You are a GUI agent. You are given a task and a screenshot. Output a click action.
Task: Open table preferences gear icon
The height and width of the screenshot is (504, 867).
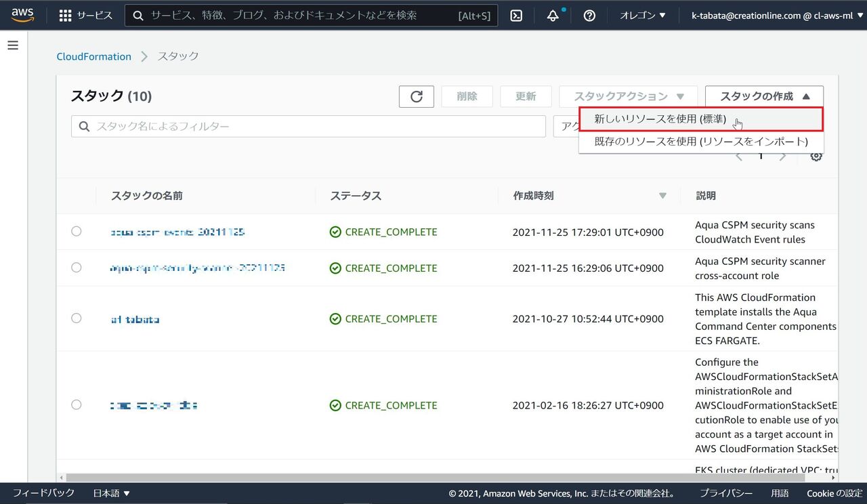[x=816, y=156]
